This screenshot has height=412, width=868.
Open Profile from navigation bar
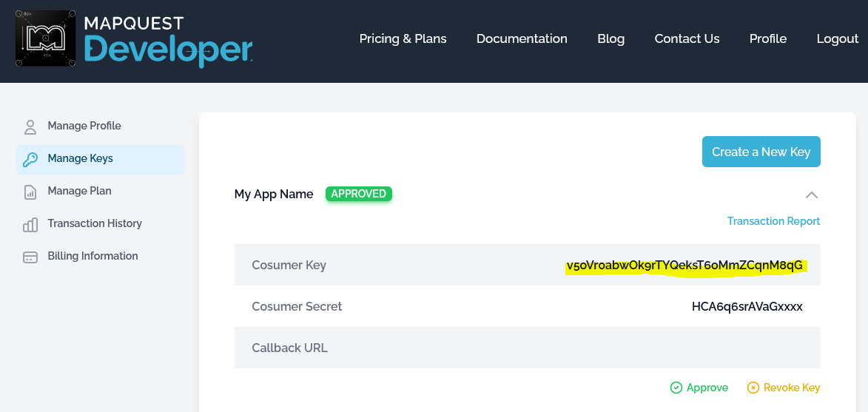pyautogui.click(x=768, y=38)
